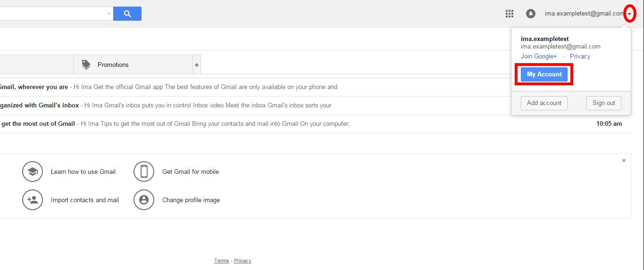This screenshot has height=270, width=644.
Task: Click the graduation cap Learn Gmail icon
Action: click(33, 172)
